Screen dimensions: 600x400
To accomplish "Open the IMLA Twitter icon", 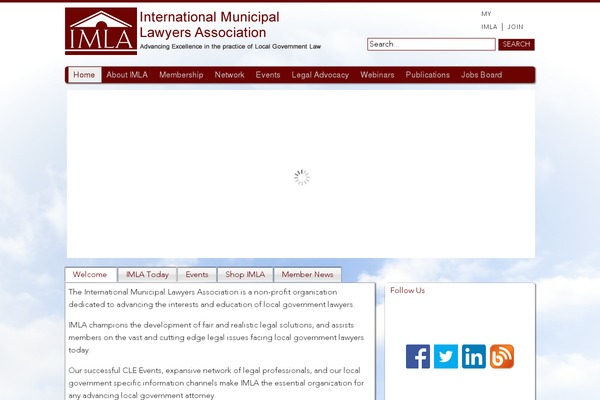I will 445,356.
